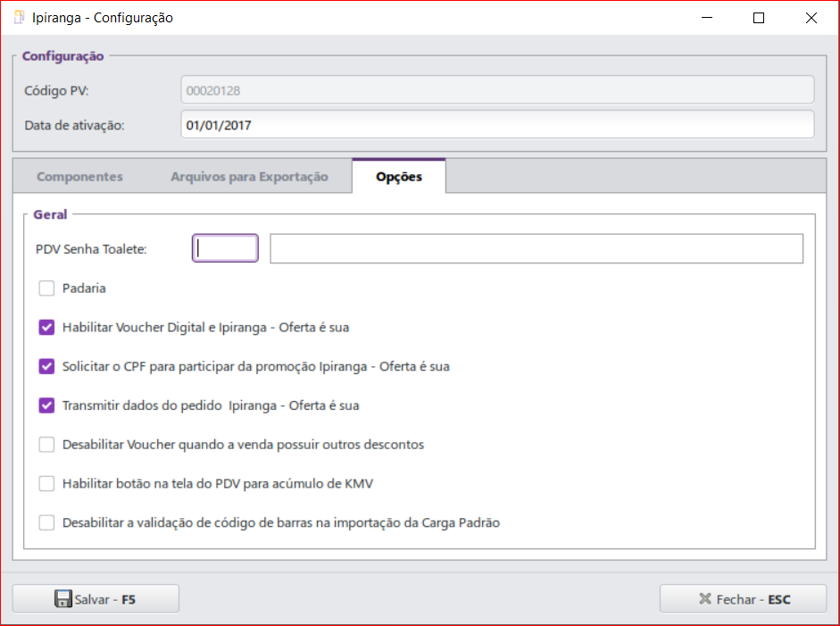
Task: Toggle Transmitir dados do pedido checkbox
Action: pos(46,405)
